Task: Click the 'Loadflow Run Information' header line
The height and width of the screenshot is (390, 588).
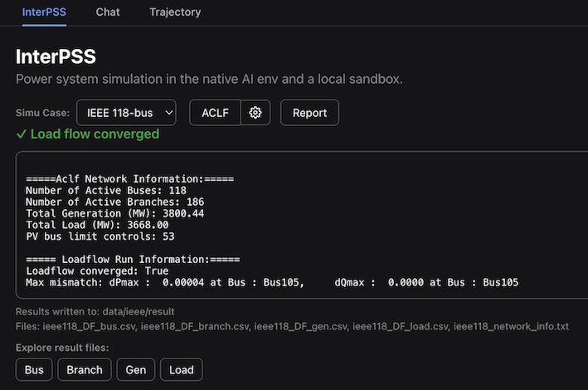Action: (x=133, y=260)
